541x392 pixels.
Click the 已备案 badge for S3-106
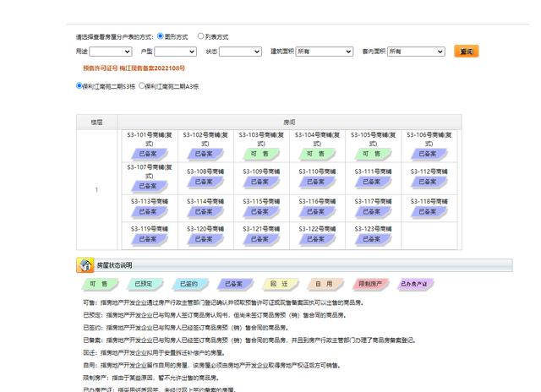(429, 154)
